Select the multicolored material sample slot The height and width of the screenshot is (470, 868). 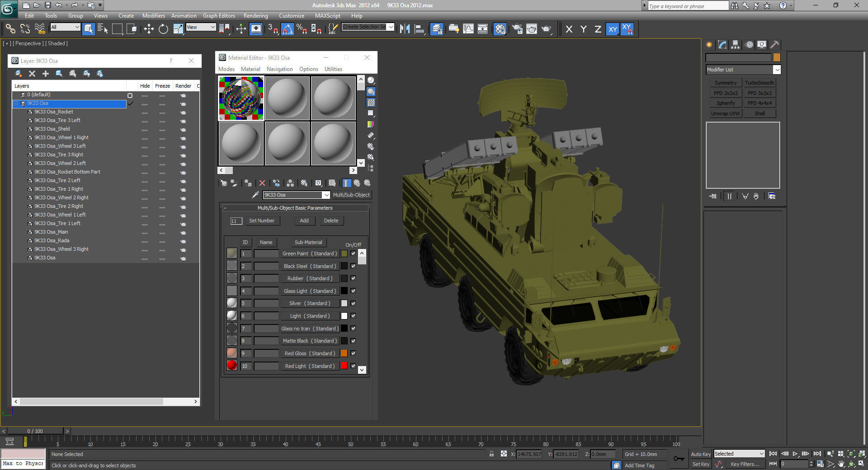coord(241,98)
